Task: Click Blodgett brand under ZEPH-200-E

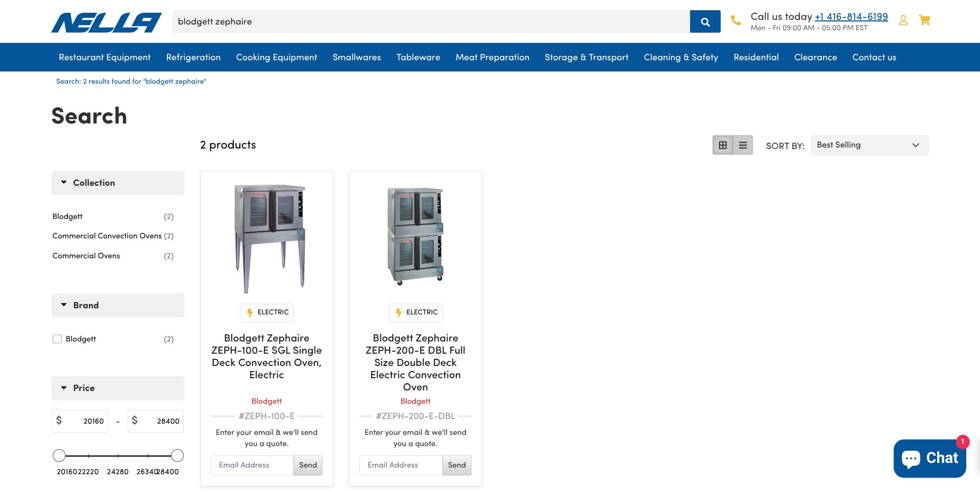Action: click(415, 401)
